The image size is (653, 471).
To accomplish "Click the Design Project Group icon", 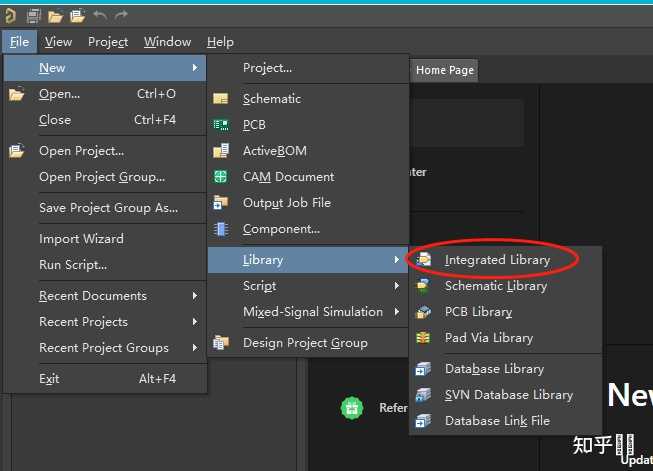I will tap(221, 343).
